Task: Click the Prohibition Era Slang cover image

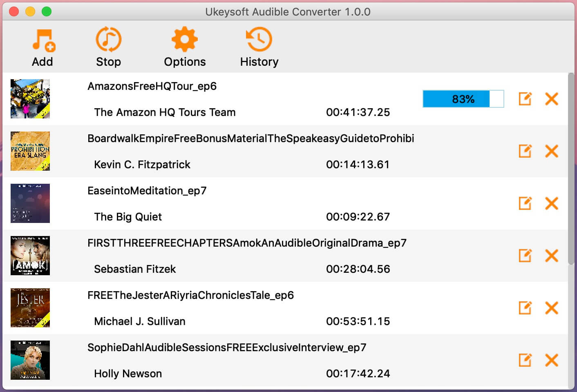Action: tap(30, 151)
